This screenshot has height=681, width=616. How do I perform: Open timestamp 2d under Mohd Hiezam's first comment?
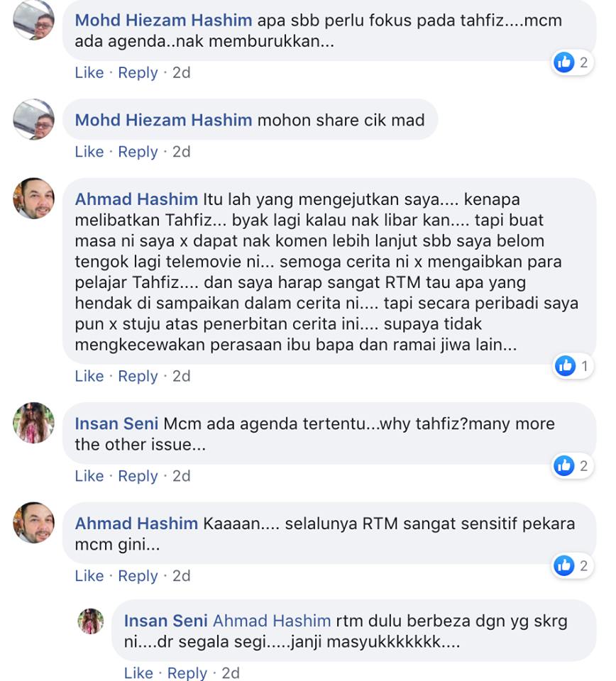(x=182, y=72)
